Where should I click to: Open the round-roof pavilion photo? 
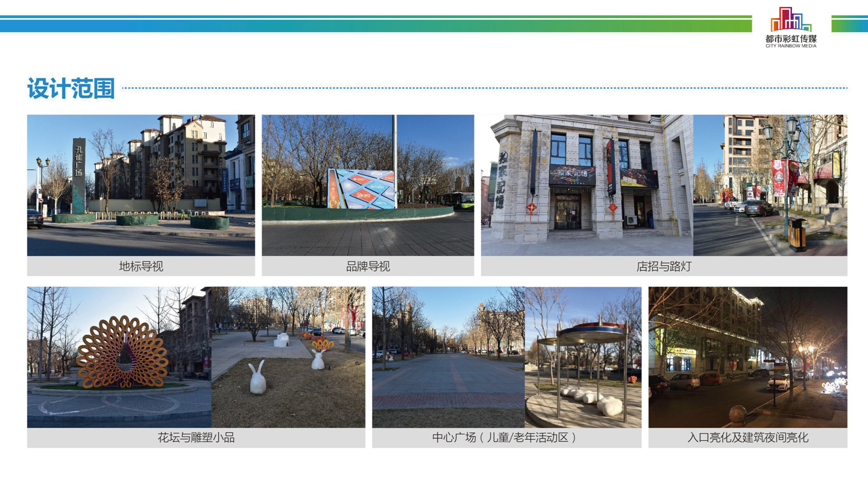coord(583,357)
